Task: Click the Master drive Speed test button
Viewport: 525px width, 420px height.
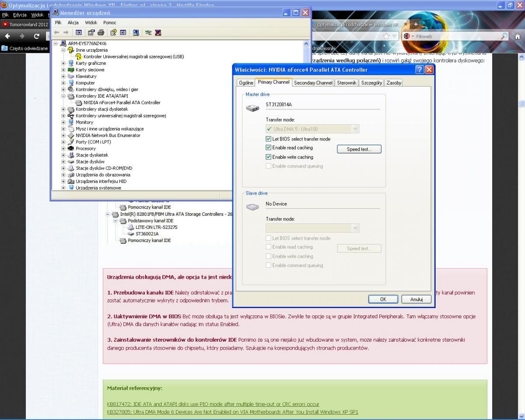Action: pyautogui.click(x=359, y=149)
